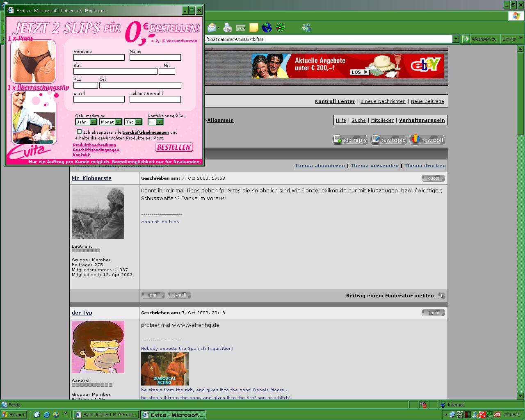Open the Mitglieder forum menu link
Image resolution: width=525 pixels, height=420 pixels.
point(382,120)
